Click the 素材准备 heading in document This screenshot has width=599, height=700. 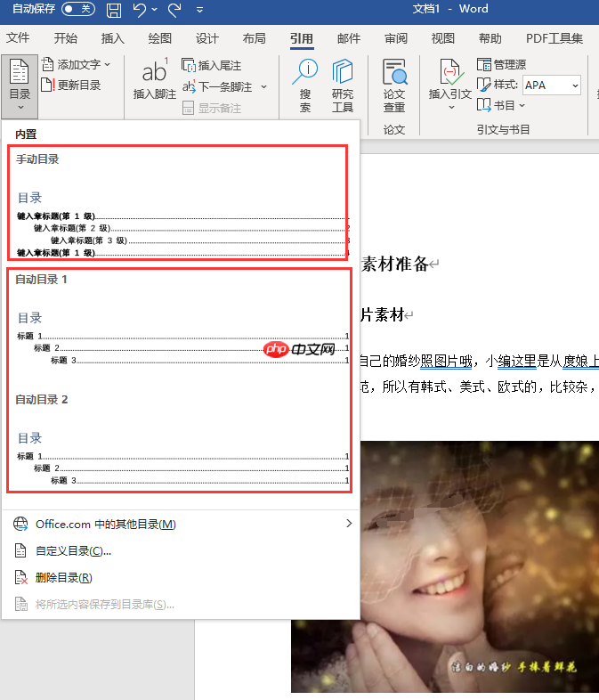(395, 265)
